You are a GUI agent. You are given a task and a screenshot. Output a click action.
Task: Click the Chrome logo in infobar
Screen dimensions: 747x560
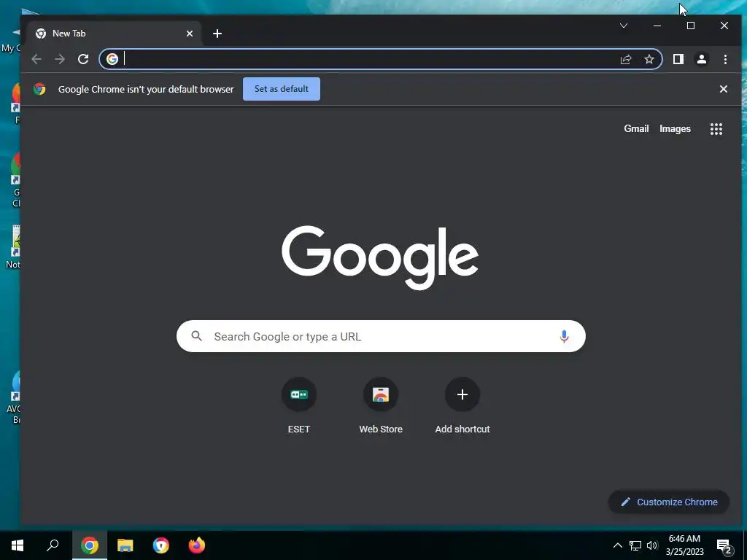(39, 89)
